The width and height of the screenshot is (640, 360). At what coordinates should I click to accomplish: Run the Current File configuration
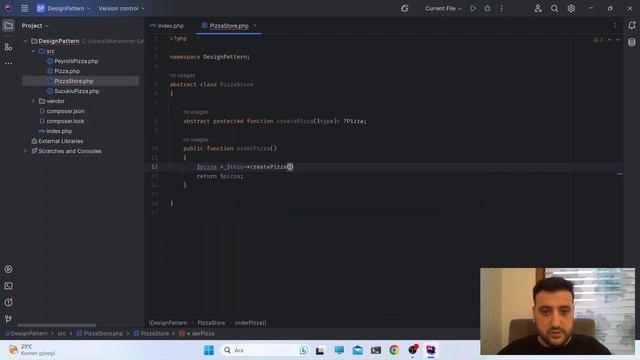coord(473,8)
